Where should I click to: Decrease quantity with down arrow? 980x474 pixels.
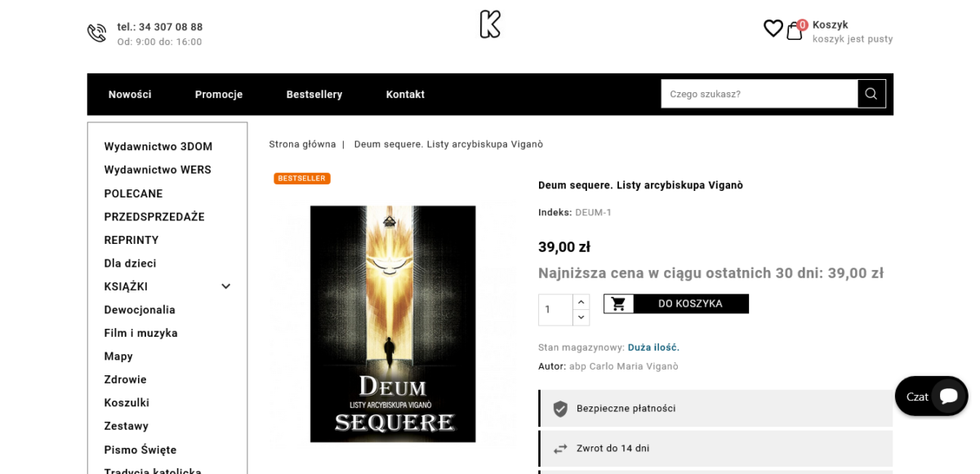[x=581, y=318]
